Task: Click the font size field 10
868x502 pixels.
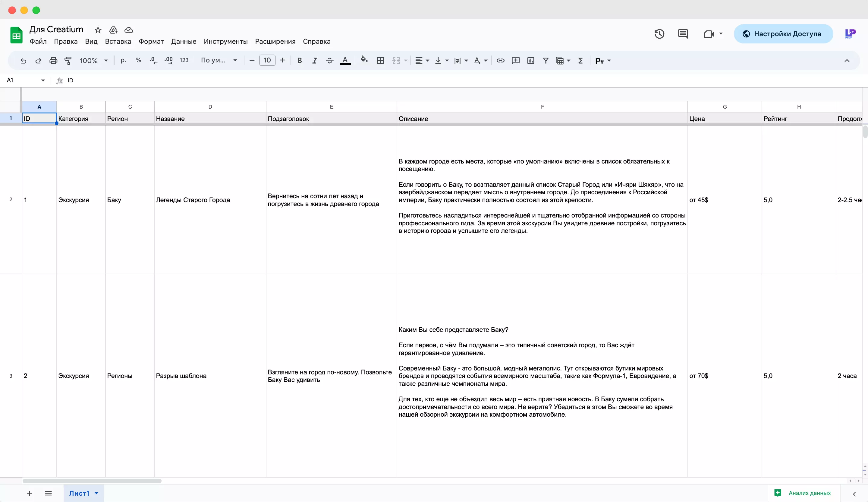Action: (267, 60)
